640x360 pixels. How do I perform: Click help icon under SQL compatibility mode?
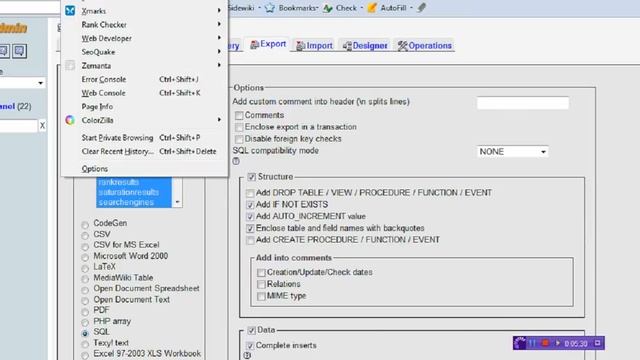pyautogui.click(x=236, y=161)
